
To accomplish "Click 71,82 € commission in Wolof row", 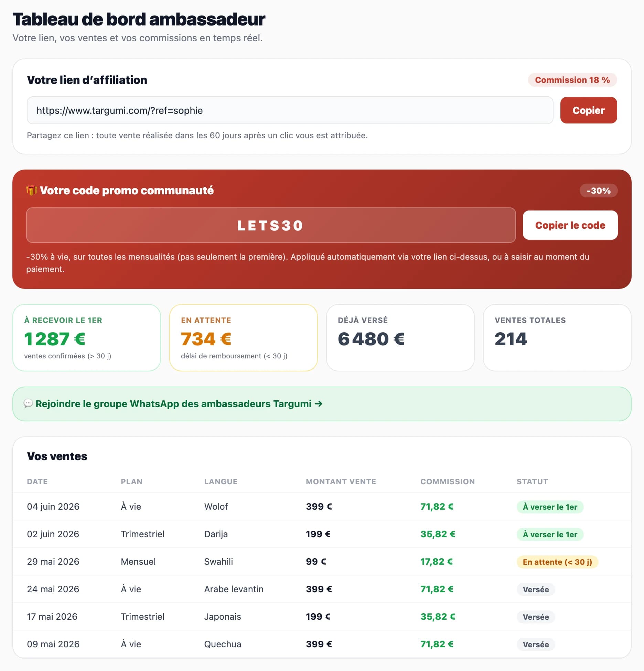I will [x=437, y=507].
